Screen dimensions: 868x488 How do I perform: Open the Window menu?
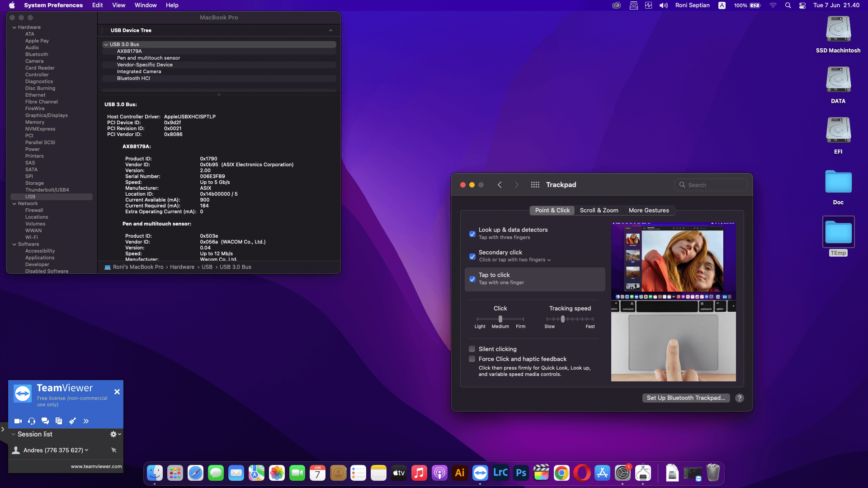coord(146,5)
